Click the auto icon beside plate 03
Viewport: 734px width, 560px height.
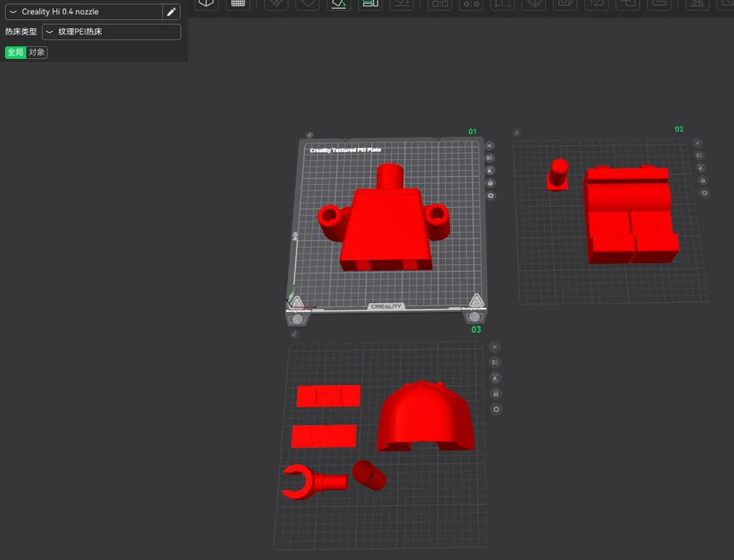click(495, 378)
